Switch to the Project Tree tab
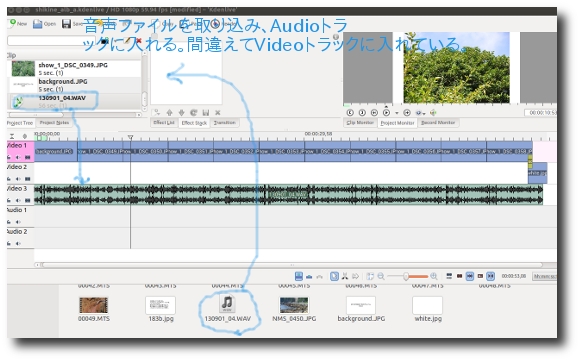 coord(20,123)
